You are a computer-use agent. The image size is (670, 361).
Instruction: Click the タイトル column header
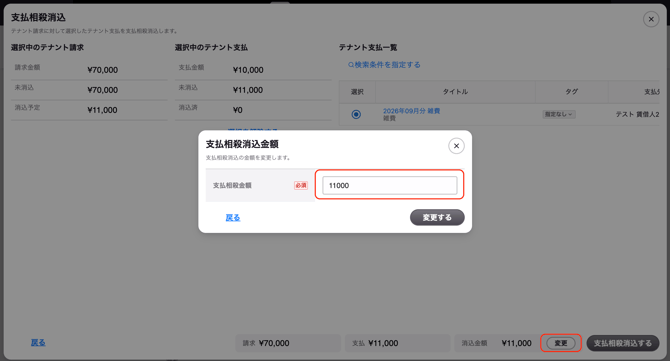click(x=455, y=91)
